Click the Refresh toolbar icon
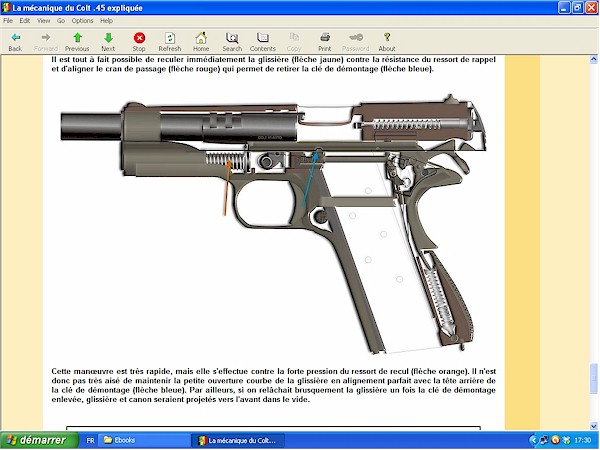The height and width of the screenshot is (450, 600). (170, 38)
